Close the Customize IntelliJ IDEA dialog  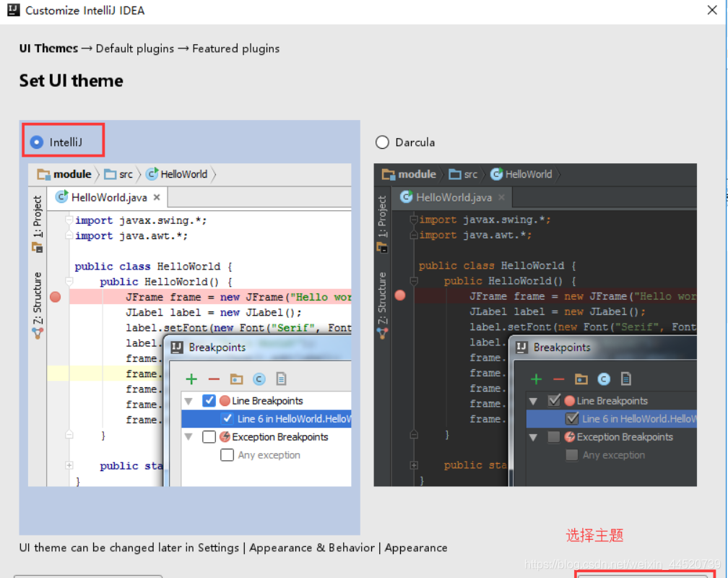[712, 10]
